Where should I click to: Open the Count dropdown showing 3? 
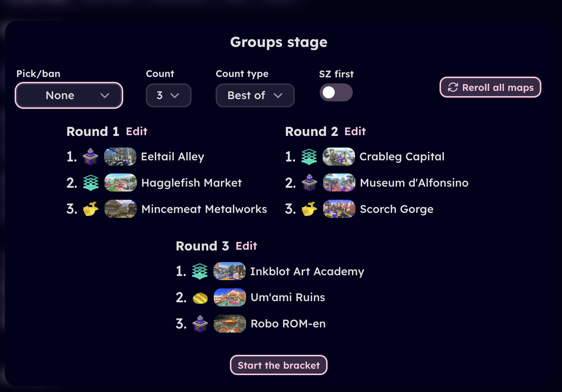168,95
